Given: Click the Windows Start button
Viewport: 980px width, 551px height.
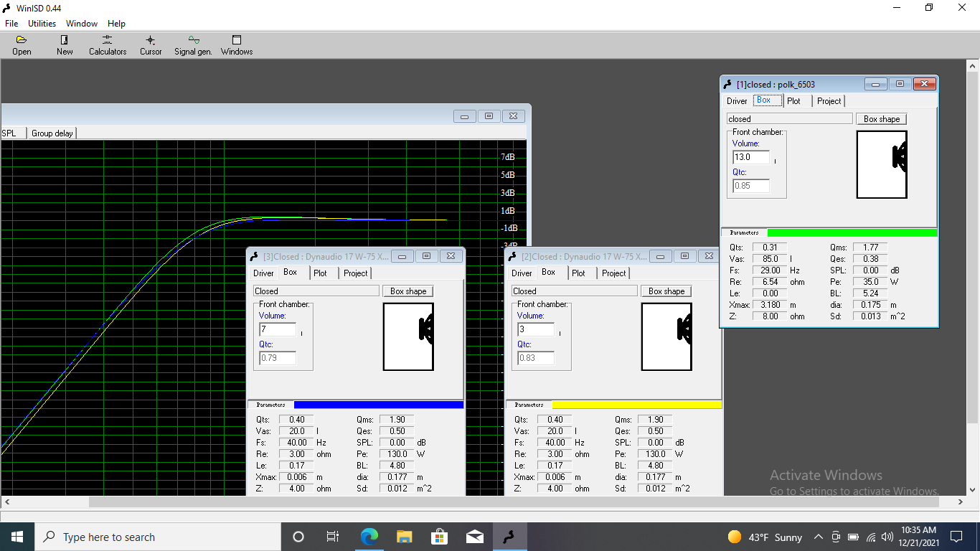Looking at the screenshot, I should pyautogui.click(x=17, y=537).
